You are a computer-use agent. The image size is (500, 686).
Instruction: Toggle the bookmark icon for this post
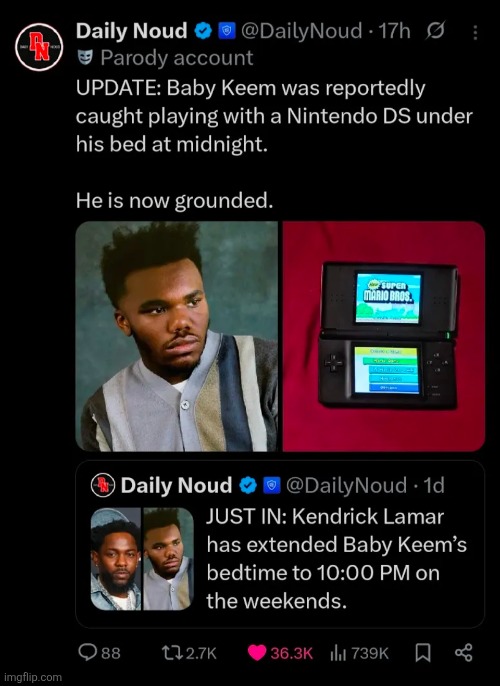click(x=423, y=653)
